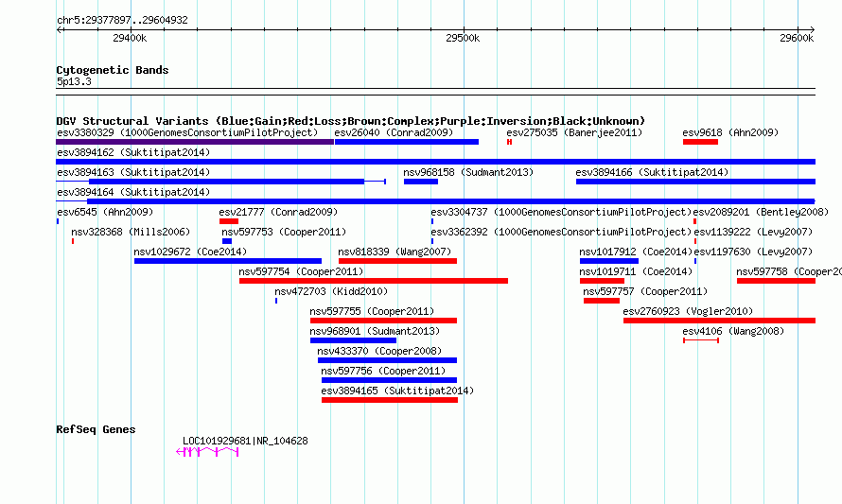Screen dimensions: 842x504
Task: Open the esv2760923 (Vogler2010) red bar
Action: tap(720, 321)
